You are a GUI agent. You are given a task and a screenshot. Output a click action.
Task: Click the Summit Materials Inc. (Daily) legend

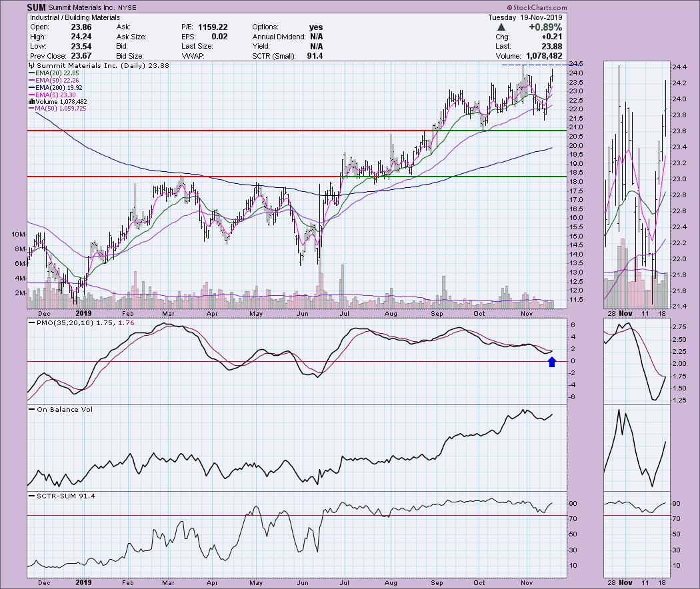click(x=99, y=65)
